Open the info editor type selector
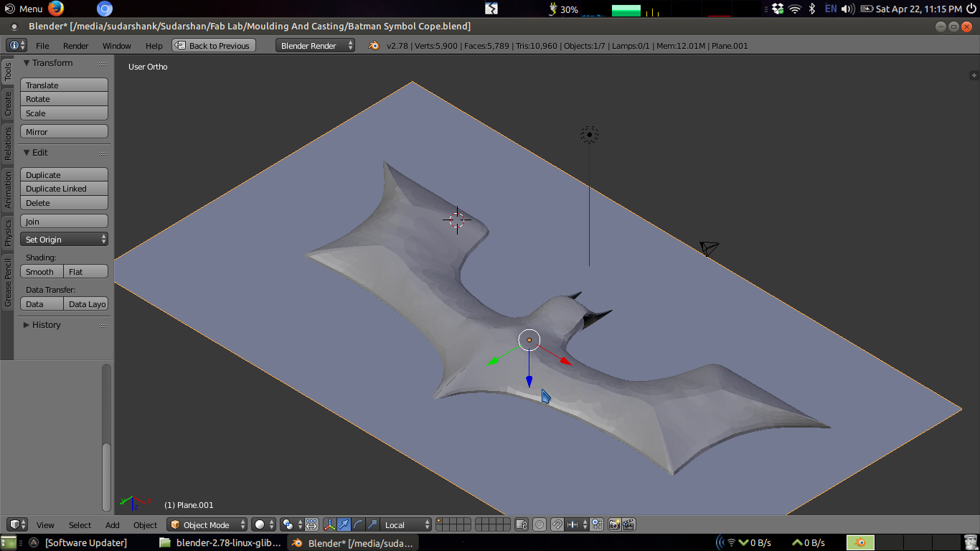The width and height of the screenshot is (980, 551). 17,45
